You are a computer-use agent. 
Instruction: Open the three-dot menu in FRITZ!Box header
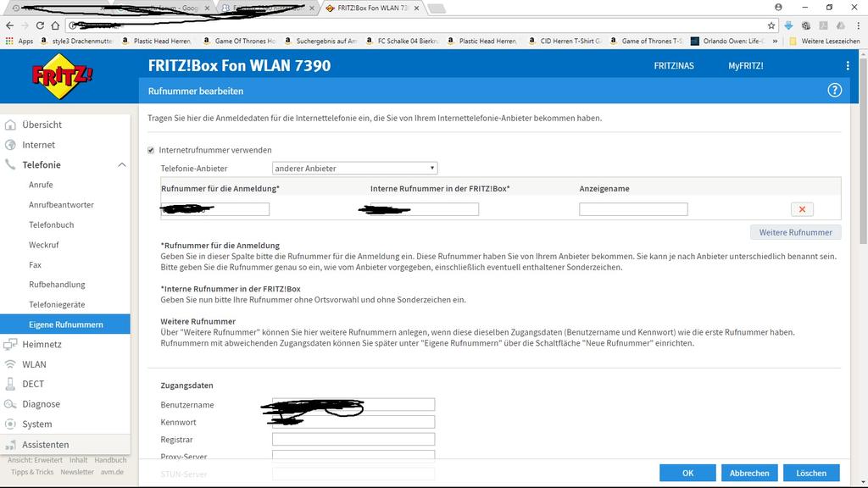pos(847,66)
